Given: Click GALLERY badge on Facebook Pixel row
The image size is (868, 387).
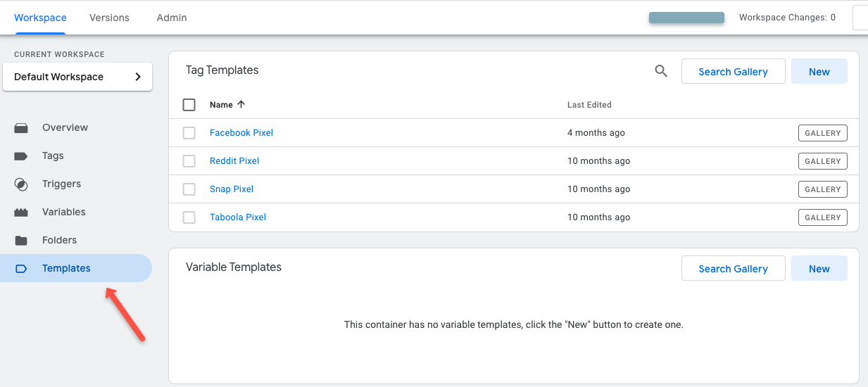Looking at the screenshot, I should coord(822,133).
